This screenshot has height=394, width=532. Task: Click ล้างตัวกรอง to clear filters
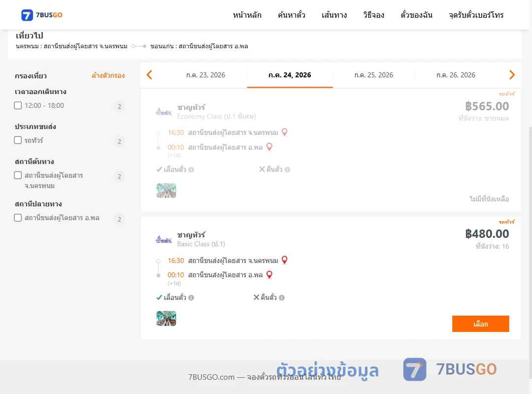108,75
